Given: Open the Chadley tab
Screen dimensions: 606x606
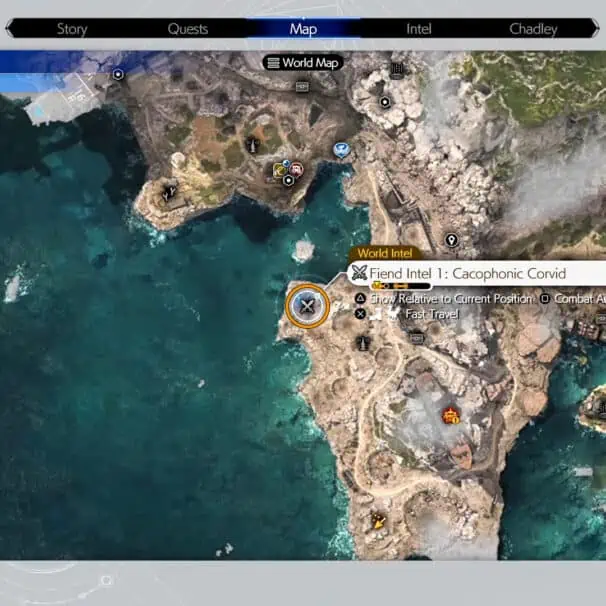Looking at the screenshot, I should coord(533,29).
